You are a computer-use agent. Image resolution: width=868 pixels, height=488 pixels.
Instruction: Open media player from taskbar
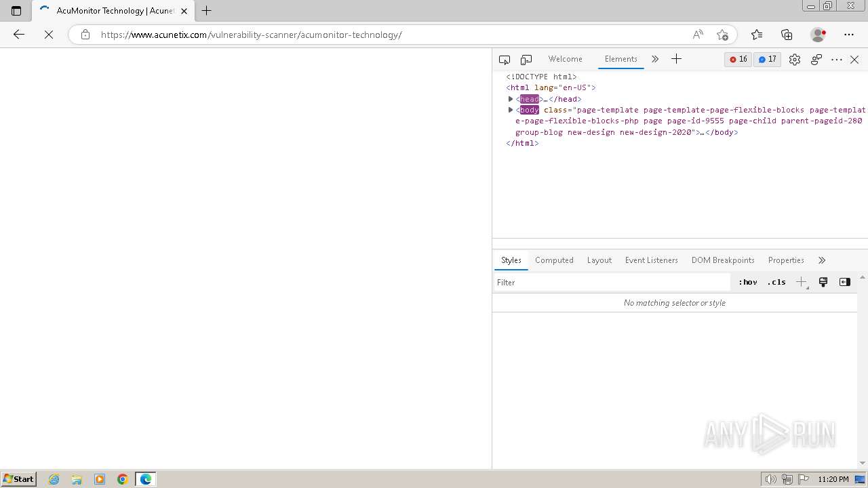[x=100, y=479]
